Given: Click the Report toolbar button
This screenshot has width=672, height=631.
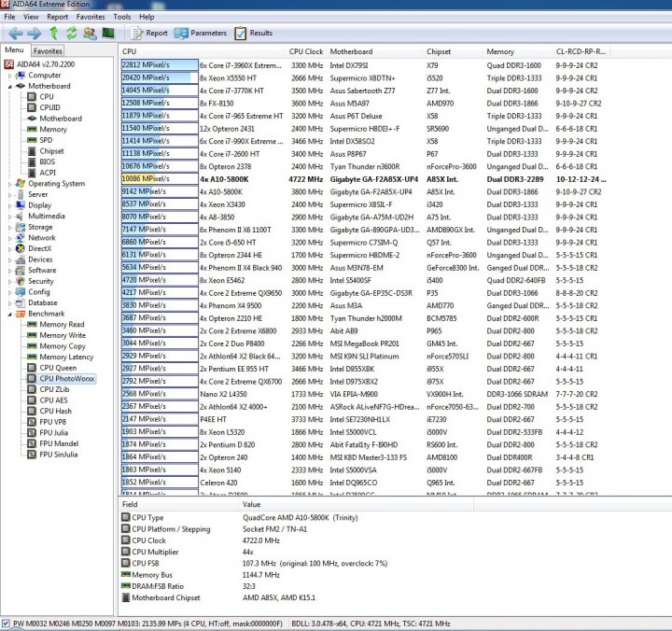Looking at the screenshot, I should coord(148,33).
